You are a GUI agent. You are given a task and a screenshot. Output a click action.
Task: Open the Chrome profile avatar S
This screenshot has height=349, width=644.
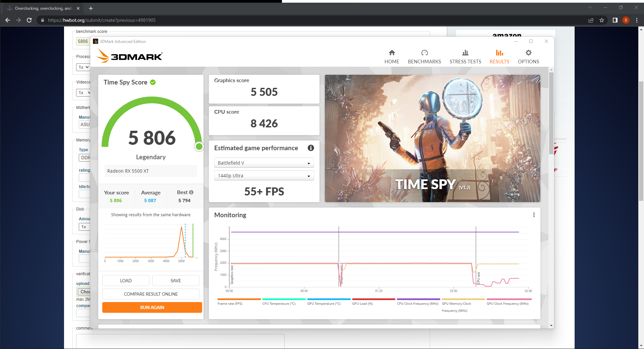coord(626,20)
